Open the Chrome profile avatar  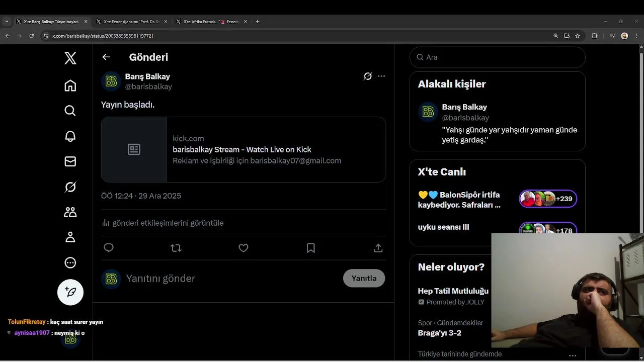pyautogui.click(x=624, y=36)
